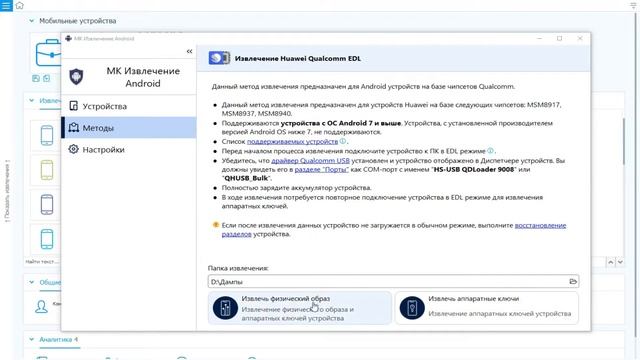Click the Устройства sidebar icon
The width and height of the screenshot is (640, 360).
(73, 106)
